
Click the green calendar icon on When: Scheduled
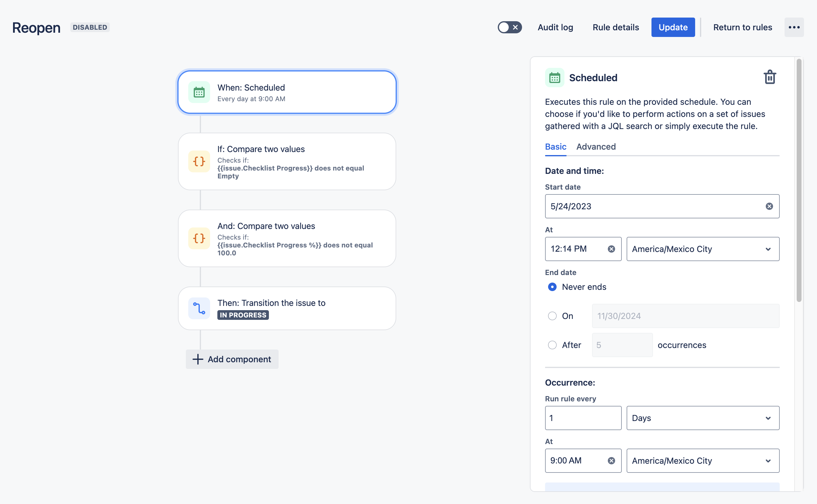coord(199,92)
